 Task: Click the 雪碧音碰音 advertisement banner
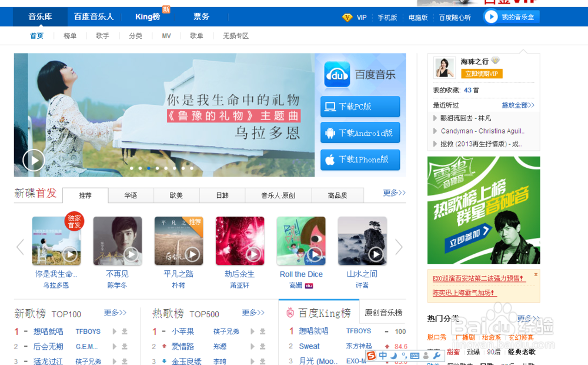[484, 210]
